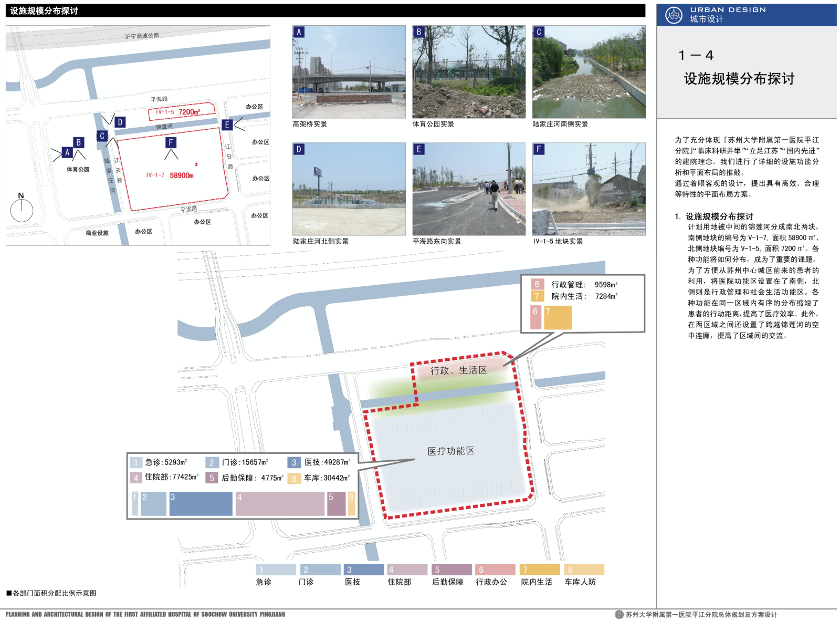Pick legend swatch 5 above 后勤保障 label
This screenshot has width=840, height=622.
tap(451, 569)
